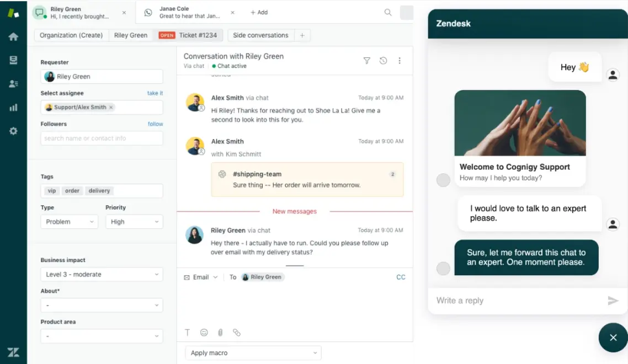Open the Customers icon in sidebar
The image size is (628, 364).
pyautogui.click(x=13, y=84)
